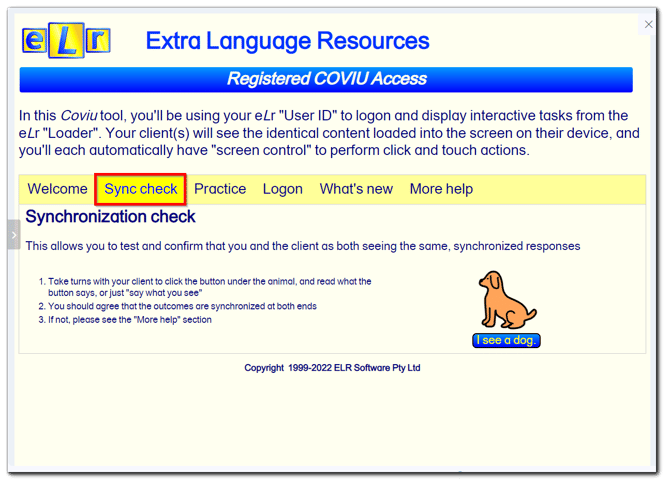
Task: Open the Welcome tab
Action: 57,189
